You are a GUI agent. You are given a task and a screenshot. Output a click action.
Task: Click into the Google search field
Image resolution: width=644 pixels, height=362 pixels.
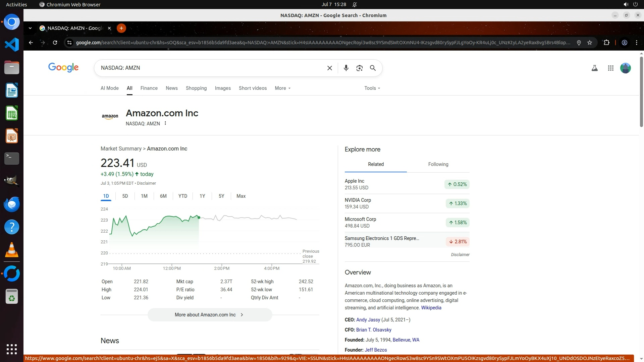click(211, 68)
